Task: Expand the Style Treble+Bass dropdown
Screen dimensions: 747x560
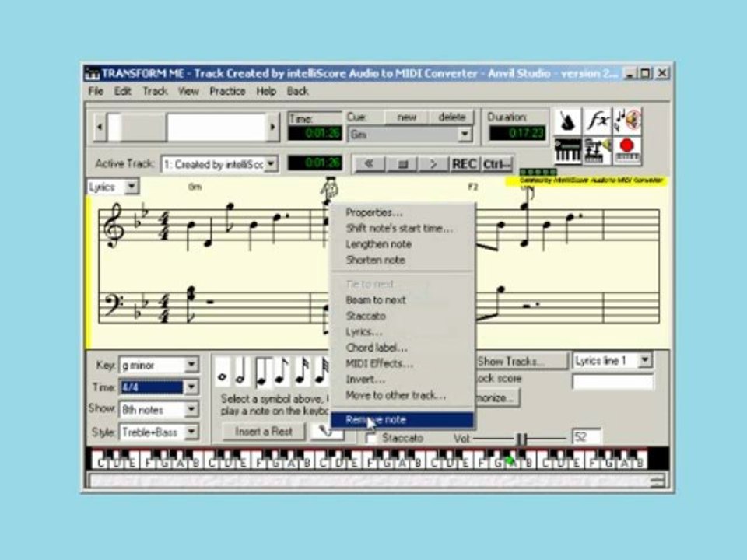Action: click(x=191, y=432)
